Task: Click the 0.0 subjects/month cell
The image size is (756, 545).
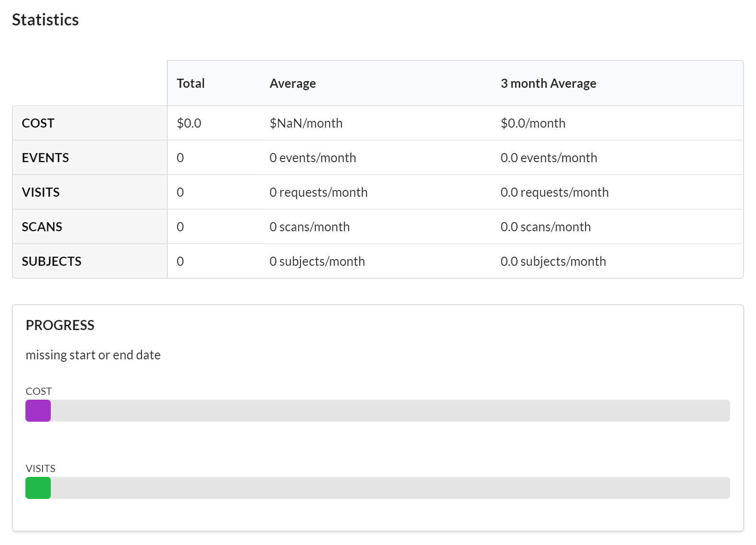Action: tap(553, 261)
